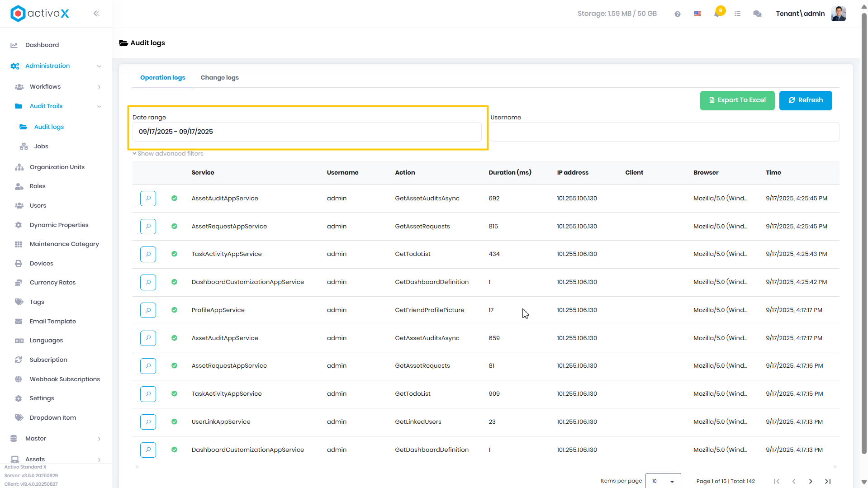Screen dimensions: 868x488
Task: Go to previous page of results
Action: 794,481
